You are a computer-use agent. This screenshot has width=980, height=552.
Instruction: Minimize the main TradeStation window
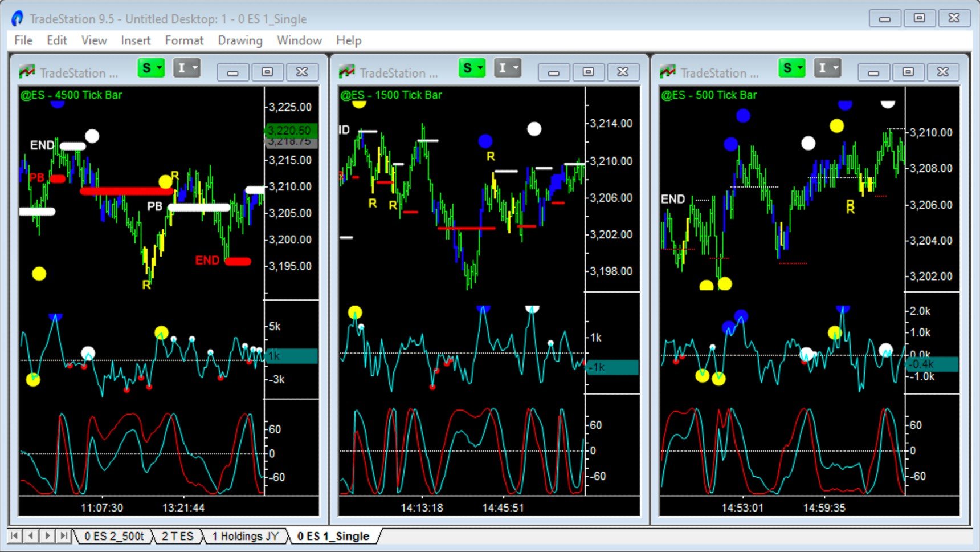pyautogui.click(x=884, y=18)
